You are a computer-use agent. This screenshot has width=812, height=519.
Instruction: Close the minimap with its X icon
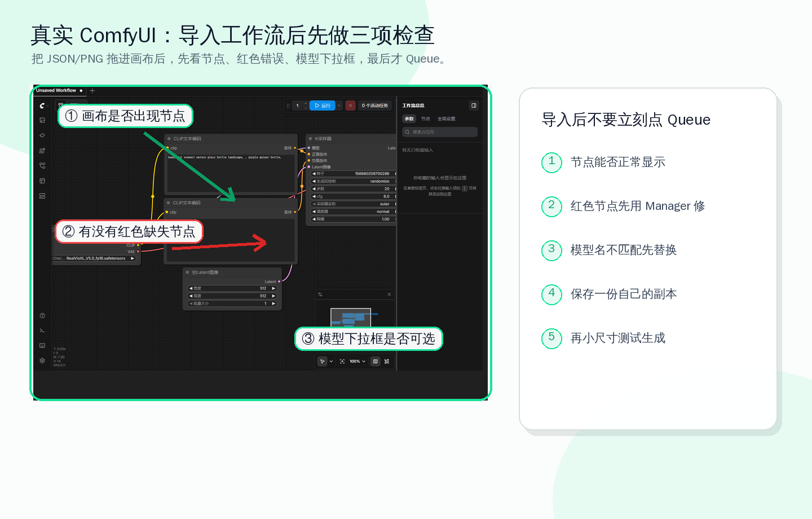pos(389,294)
